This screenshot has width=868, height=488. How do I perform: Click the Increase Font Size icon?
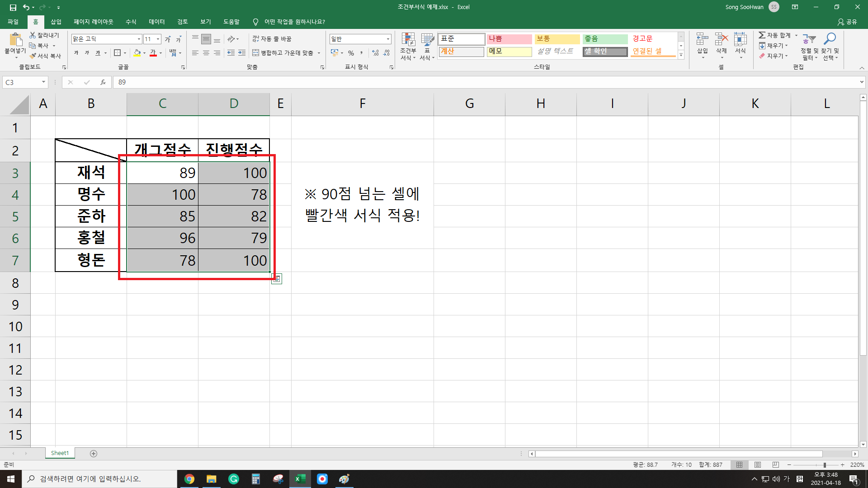(168, 39)
